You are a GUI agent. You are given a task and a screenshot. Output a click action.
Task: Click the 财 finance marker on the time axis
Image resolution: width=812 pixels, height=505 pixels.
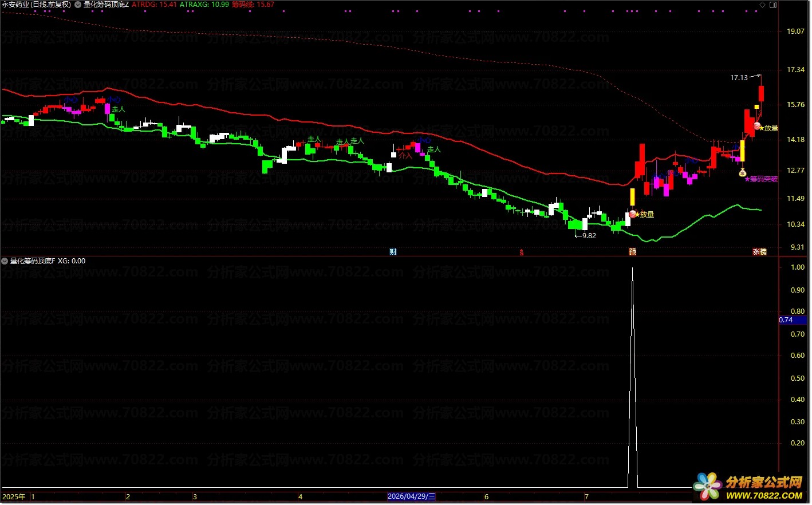(393, 252)
